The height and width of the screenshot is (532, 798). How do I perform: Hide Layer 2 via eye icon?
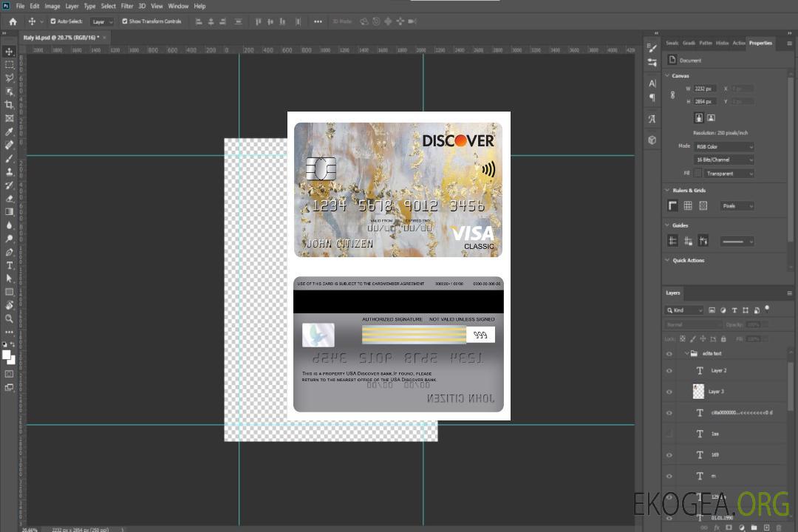point(669,371)
